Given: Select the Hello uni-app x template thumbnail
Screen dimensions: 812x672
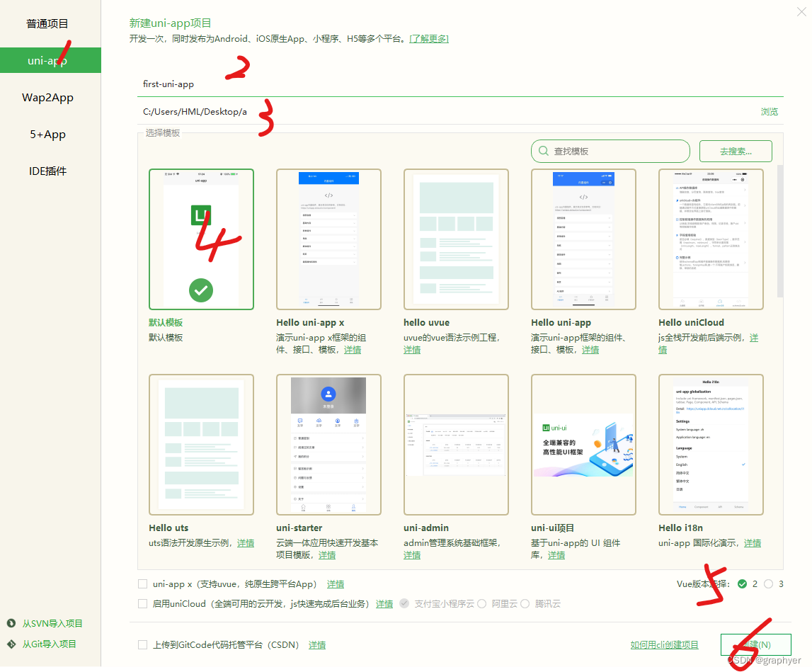Looking at the screenshot, I should (329, 239).
